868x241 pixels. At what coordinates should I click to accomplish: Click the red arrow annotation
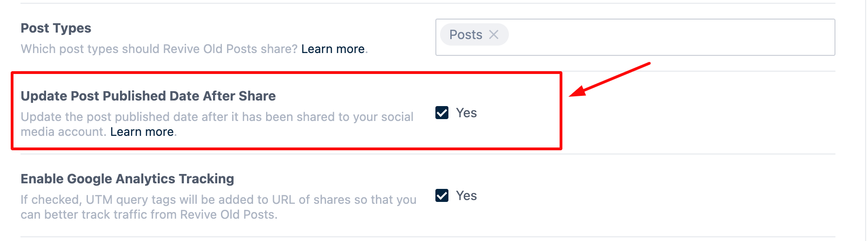pyautogui.click(x=609, y=78)
